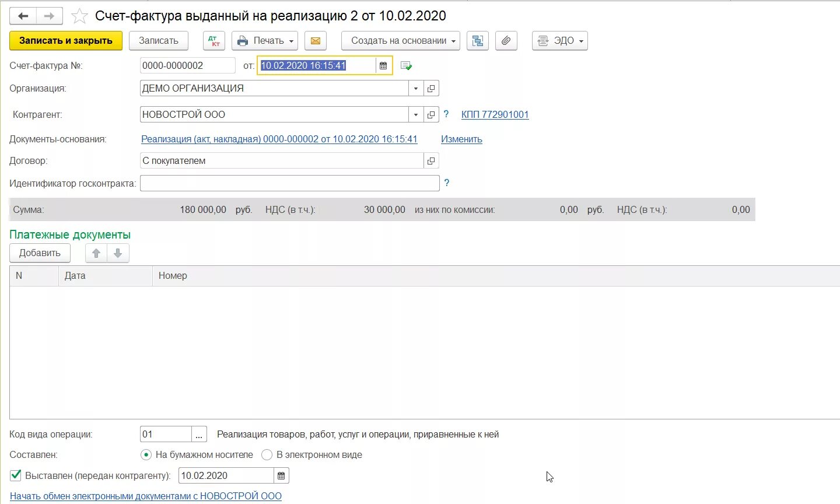Click 'Начать обмен электронными документами' link

click(146, 496)
